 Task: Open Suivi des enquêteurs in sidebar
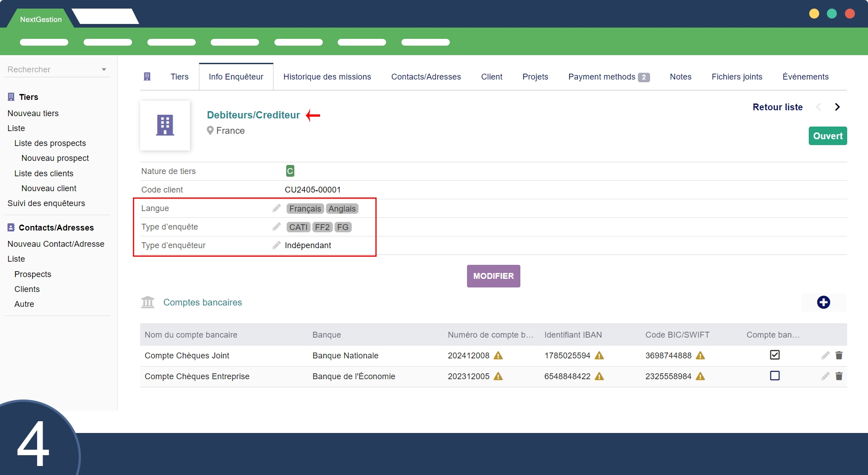[46, 203]
